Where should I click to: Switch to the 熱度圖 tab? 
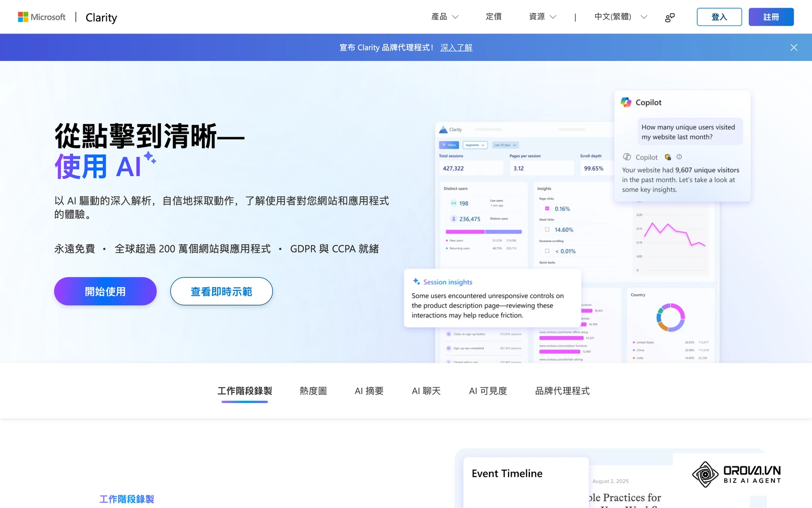click(x=313, y=391)
